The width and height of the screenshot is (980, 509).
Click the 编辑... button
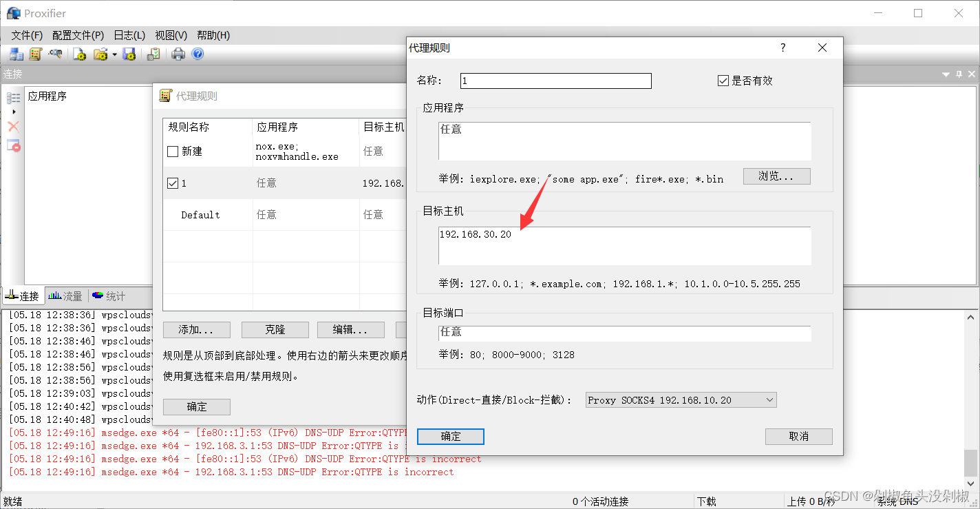coord(351,330)
